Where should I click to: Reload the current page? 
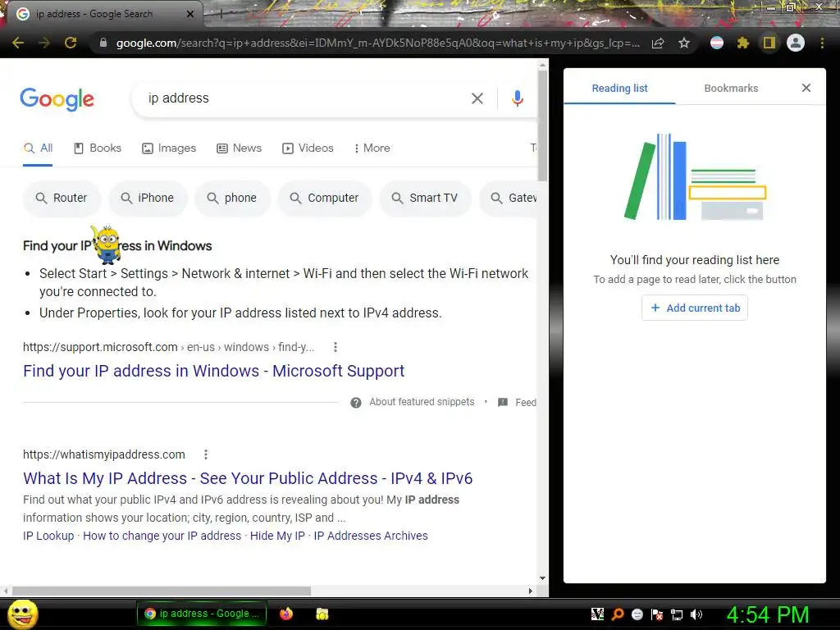tap(71, 43)
